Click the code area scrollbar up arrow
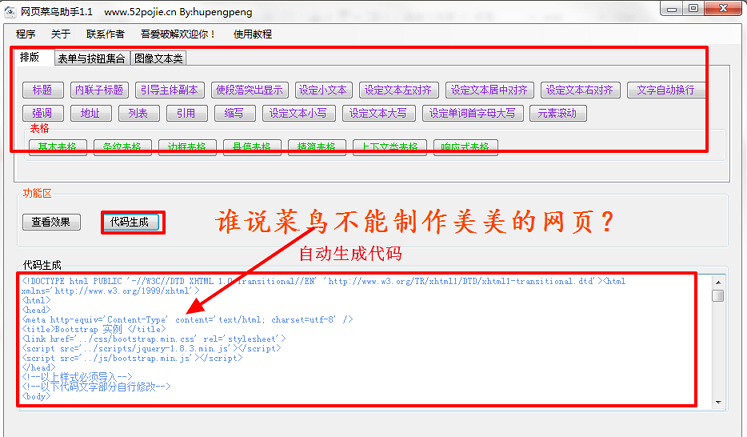The image size is (747, 437). pos(718,283)
